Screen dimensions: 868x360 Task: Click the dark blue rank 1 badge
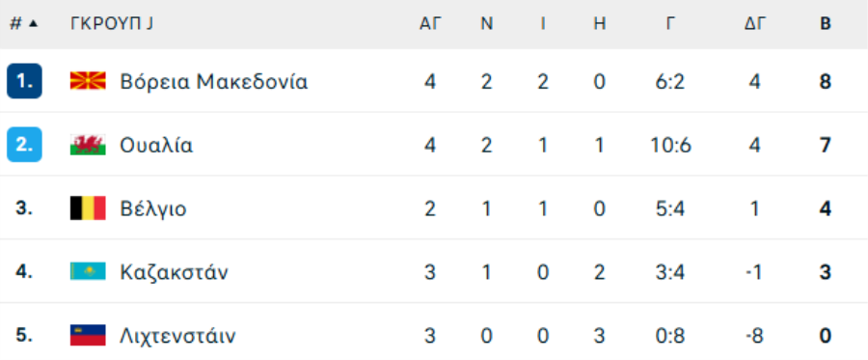24,81
